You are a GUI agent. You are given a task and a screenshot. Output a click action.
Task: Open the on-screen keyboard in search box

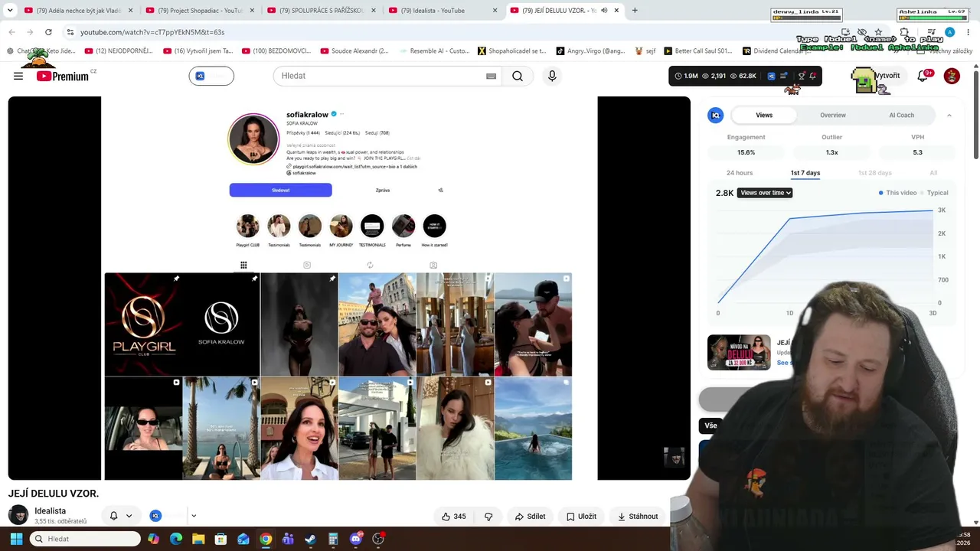coord(491,76)
